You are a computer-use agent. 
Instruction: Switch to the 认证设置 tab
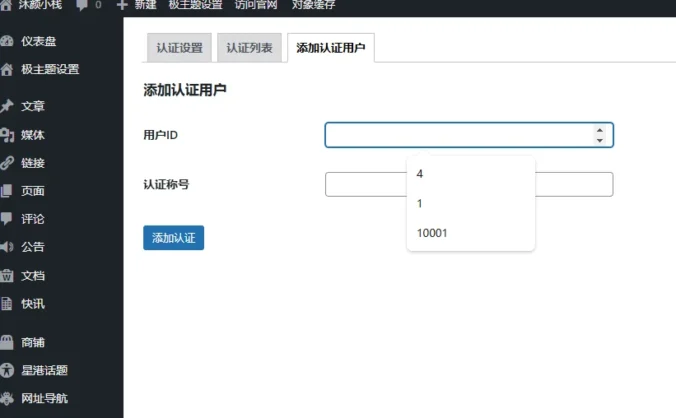click(x=179, y=48)
